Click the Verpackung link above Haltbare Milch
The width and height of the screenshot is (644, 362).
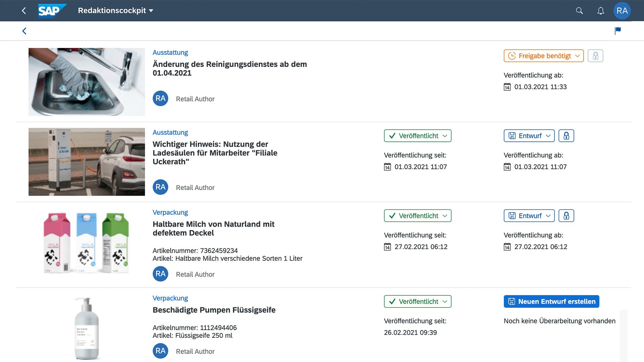point(170,213)
